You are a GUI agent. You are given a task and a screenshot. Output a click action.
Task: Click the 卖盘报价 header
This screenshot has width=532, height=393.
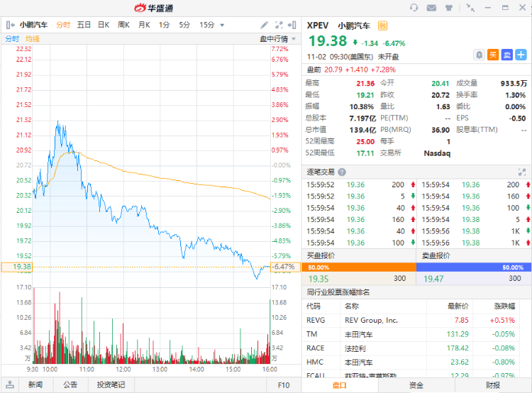436,255
